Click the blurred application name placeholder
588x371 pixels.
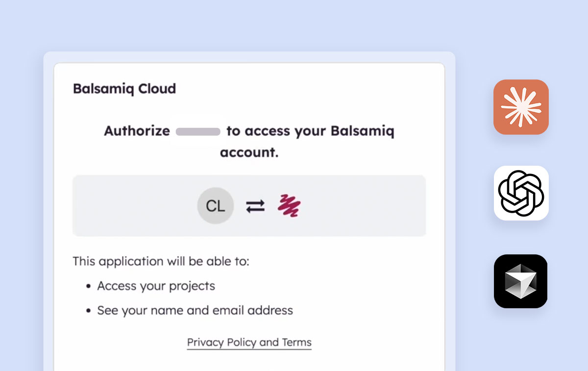point(197,131)
